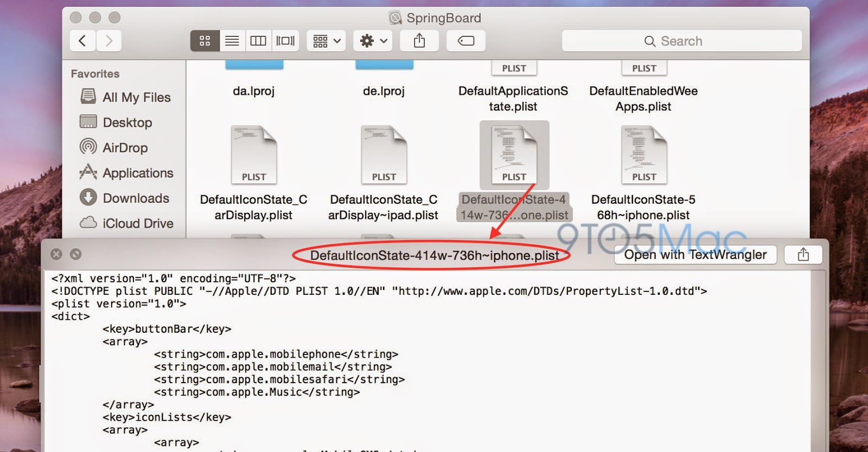Click the buttonBar key line

(167, 329)
